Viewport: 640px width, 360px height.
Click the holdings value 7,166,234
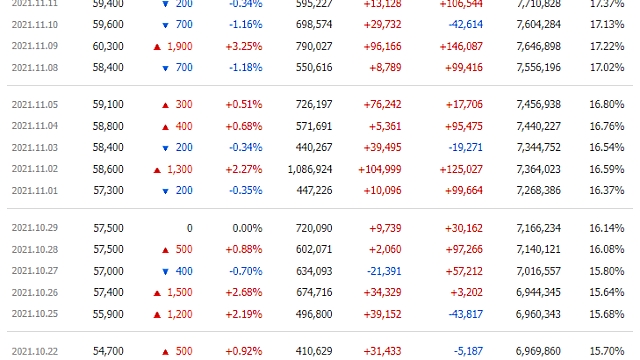[538, 228]
